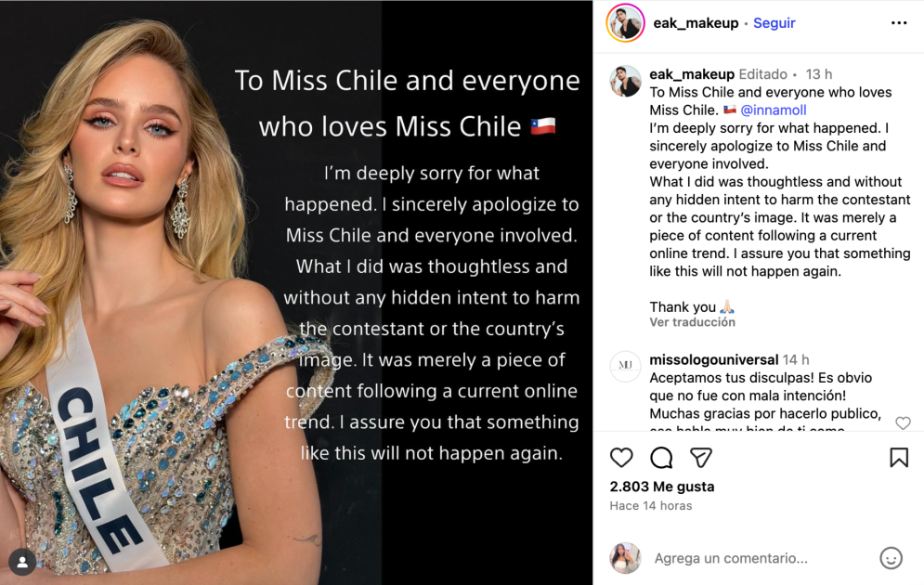Screen dimensions: 924x585
Task: Like the post with the heart icon
Action: pyautogui.click(x=621, y=457)
